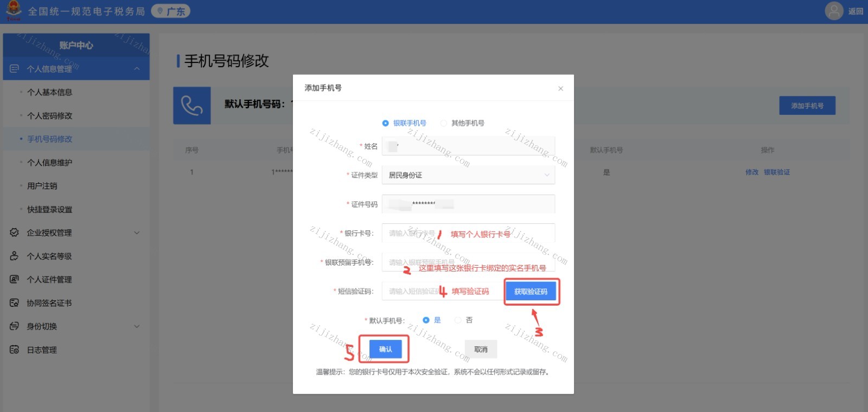This screenshot has height=412, width=868.
Task: Click the user avatar icon at top right
Action: pyautogui.click(x=834, y=11)
